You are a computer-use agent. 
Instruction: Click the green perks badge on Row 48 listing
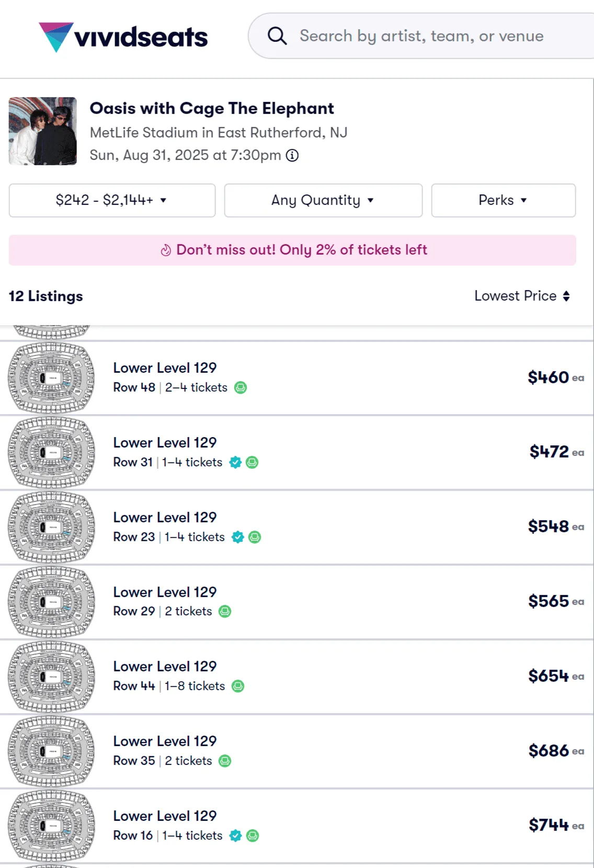pos(241,387)
